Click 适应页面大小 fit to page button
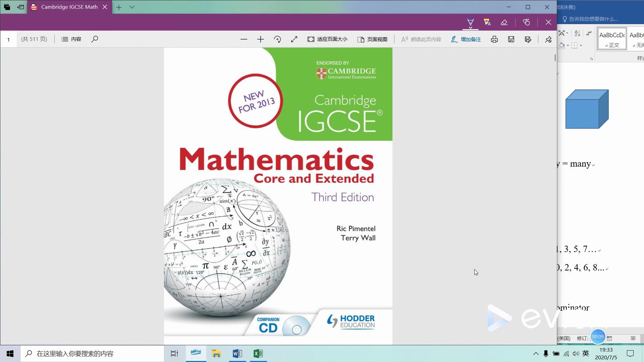This screenshot has width=644, height=362. pyautogui.click(x=327, y=39)
